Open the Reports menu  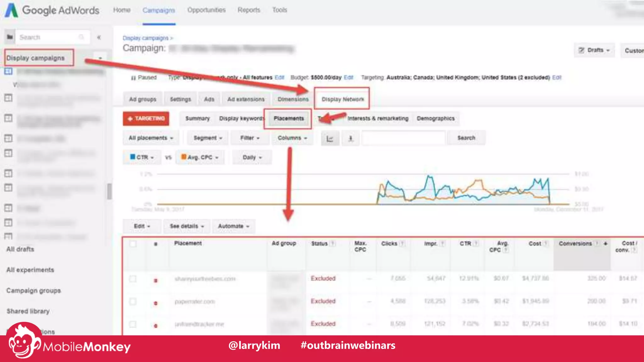249,10
